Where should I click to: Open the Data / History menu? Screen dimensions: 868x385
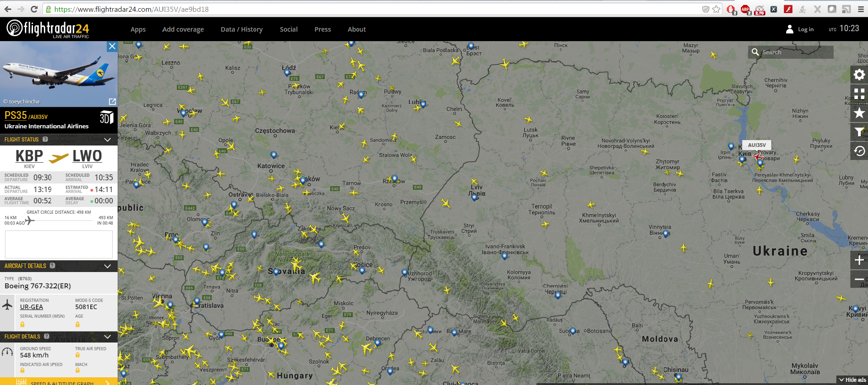coord(242,29)
